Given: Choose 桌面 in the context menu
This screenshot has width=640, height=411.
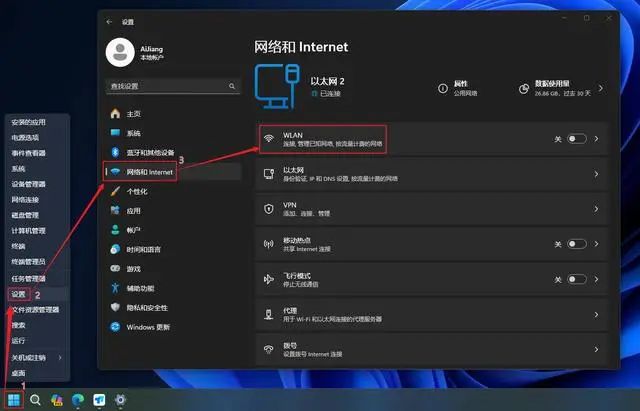Looking at the screenshot, I should point(18,373).
